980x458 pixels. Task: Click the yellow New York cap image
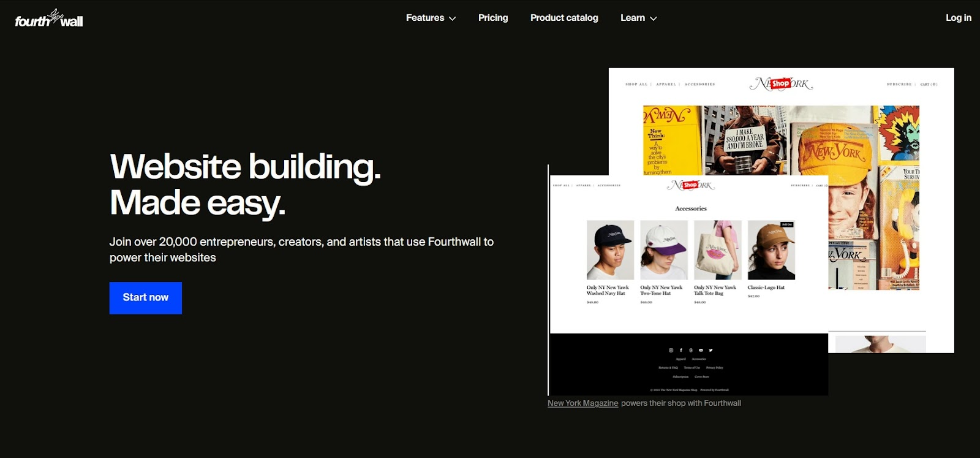click(834, 148)
